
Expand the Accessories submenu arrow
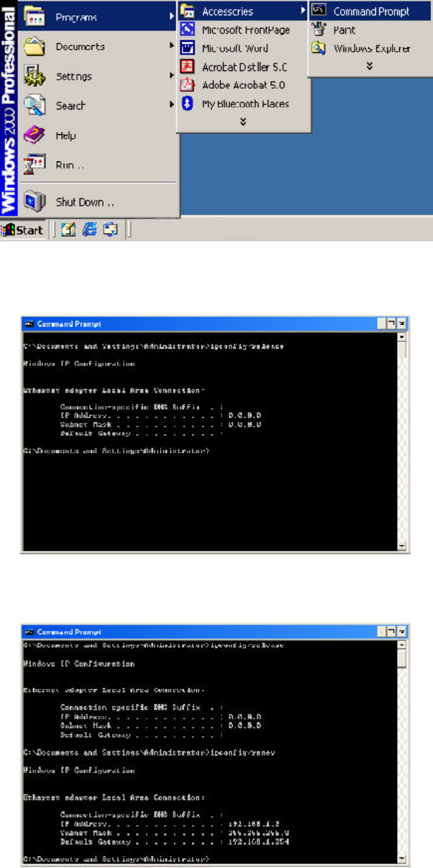click(303, 11)
